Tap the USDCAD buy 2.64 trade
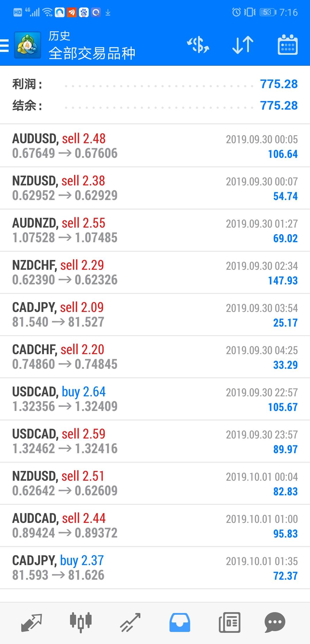Image resolution: width=310 pixels, height=644 pixels. coord(155,399)
